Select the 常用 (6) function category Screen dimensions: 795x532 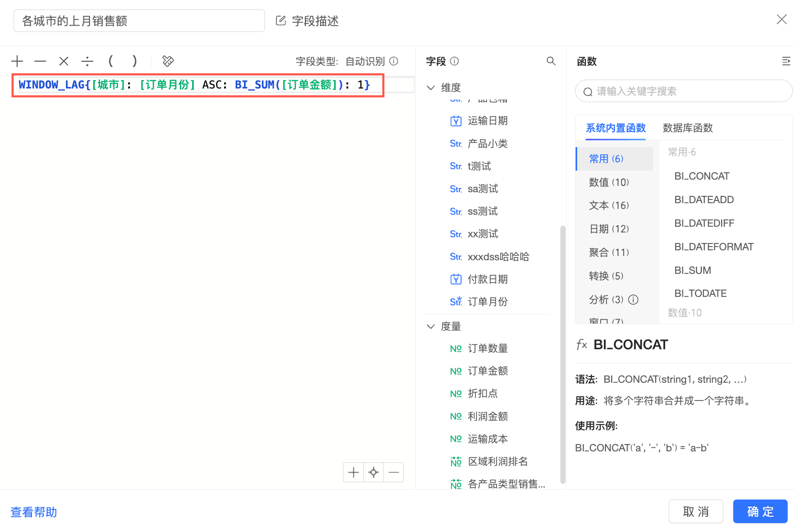pos(615,159)
